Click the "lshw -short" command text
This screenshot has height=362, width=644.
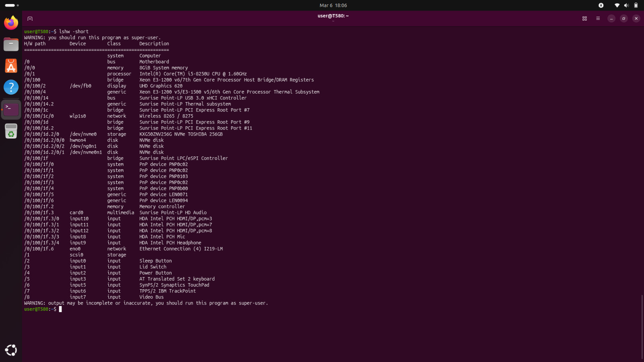pyautogui.click(x=74, y=31)
